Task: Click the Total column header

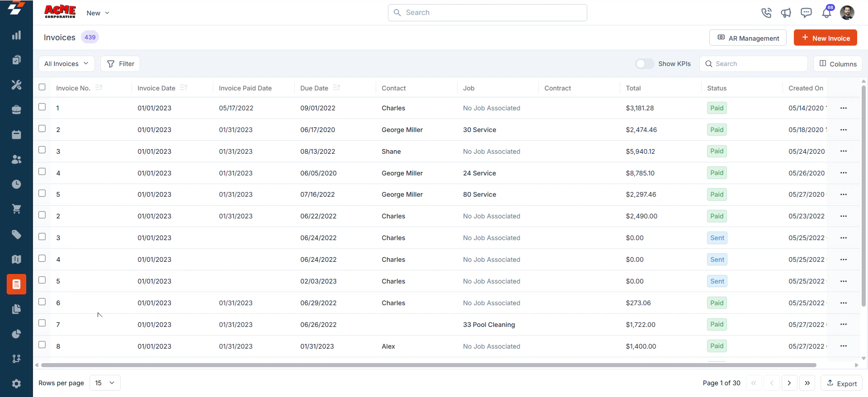Action: 633,88
